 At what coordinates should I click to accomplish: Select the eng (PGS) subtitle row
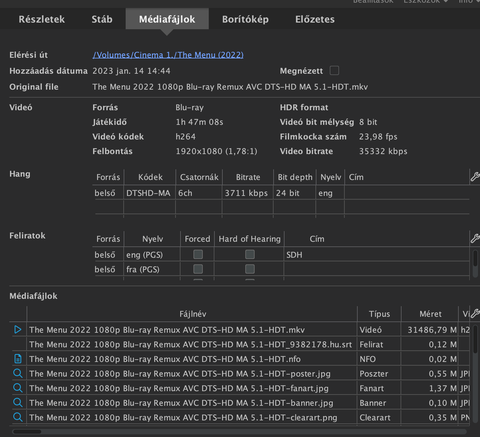click(x=281, y=255)
